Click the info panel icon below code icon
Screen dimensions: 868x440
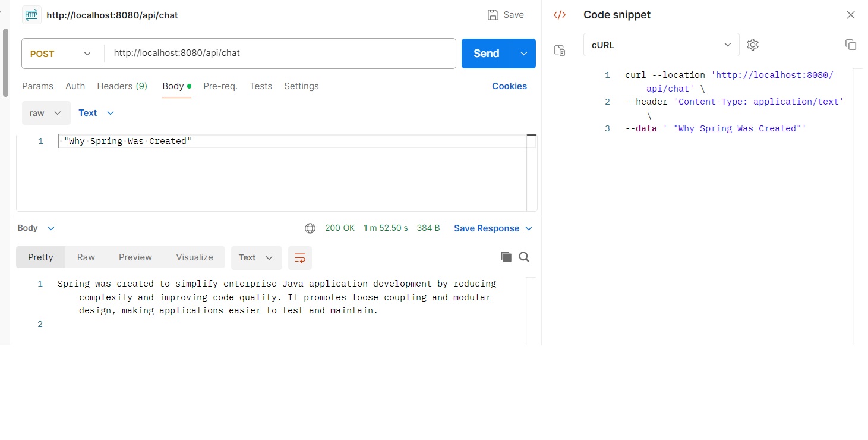[560, 51]
